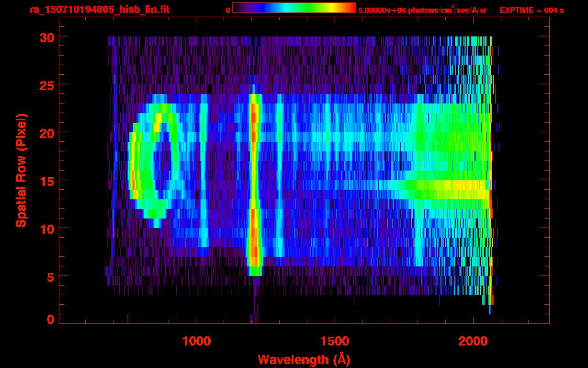Click the 1500 wavelength tick label
The height and width of the screenshot is (368, 588).
pos(335,341)
